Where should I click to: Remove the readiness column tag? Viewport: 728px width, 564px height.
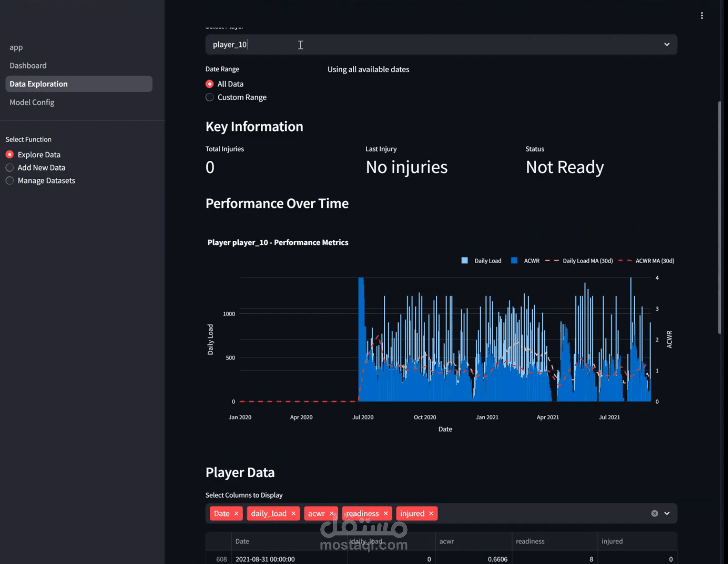(386, 513)
